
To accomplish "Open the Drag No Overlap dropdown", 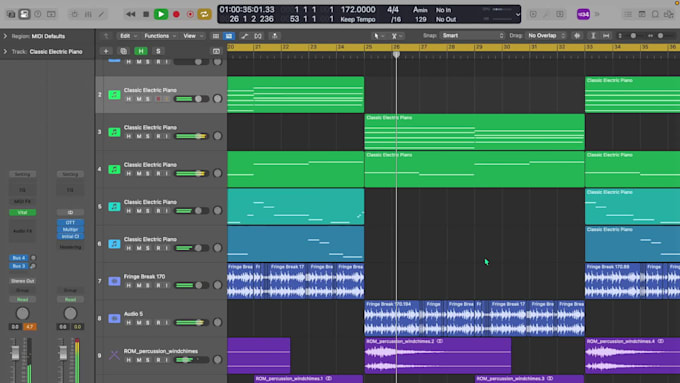I will coord(546,36).
